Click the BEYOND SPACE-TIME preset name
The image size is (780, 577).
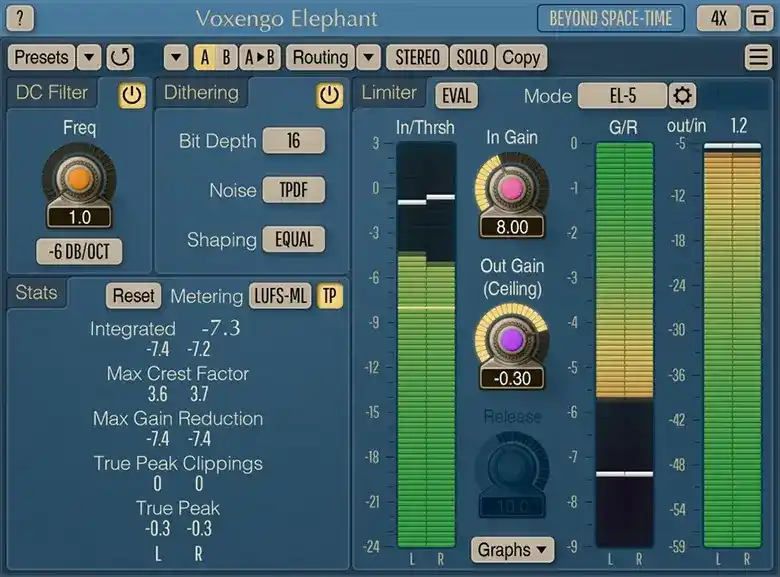(x=610, y=18)
